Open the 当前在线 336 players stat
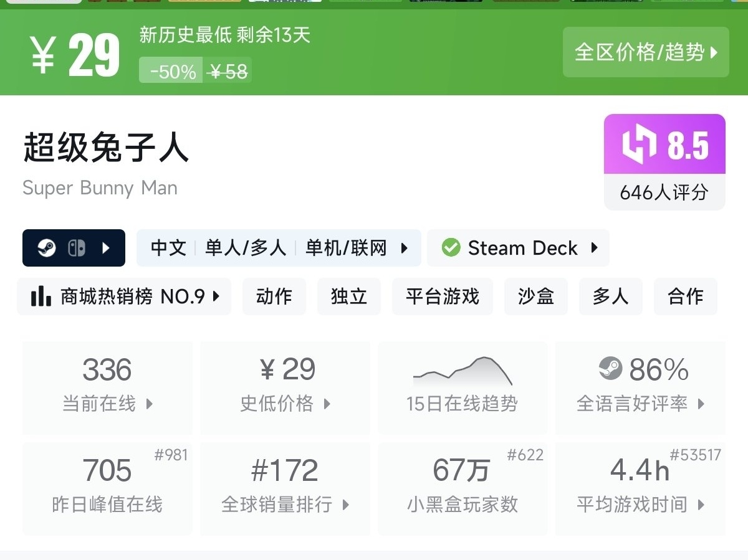The width and height of the screenshot is (748, 560). tap(107, 386)
